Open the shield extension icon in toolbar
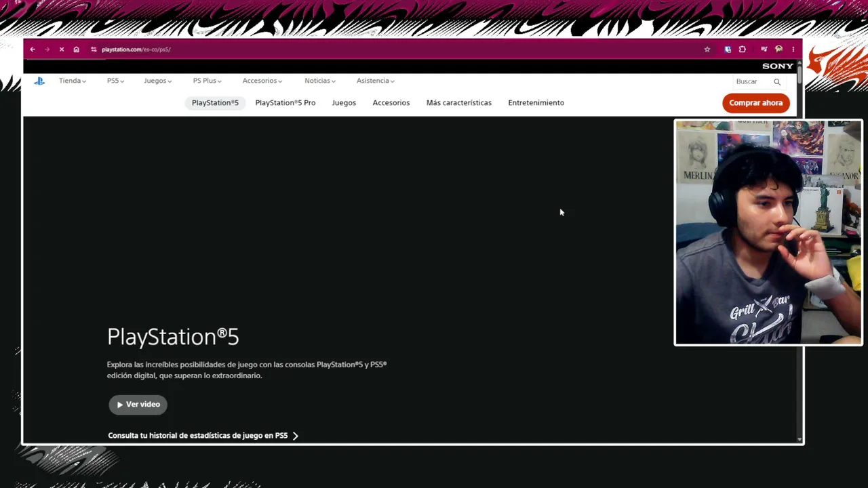The height and width of the screenshot is (488, 868). (728, 49)
